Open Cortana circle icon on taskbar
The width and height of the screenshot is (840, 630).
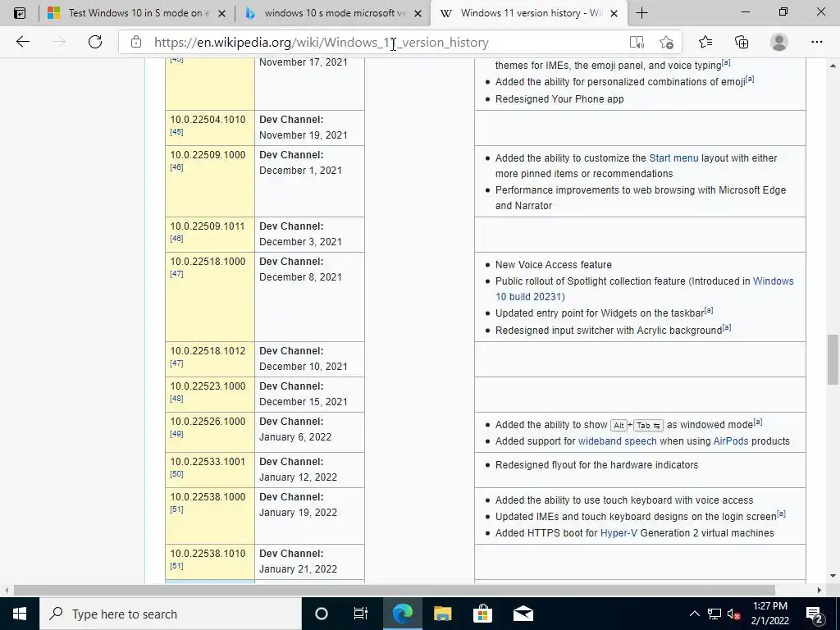click(322, 614)
